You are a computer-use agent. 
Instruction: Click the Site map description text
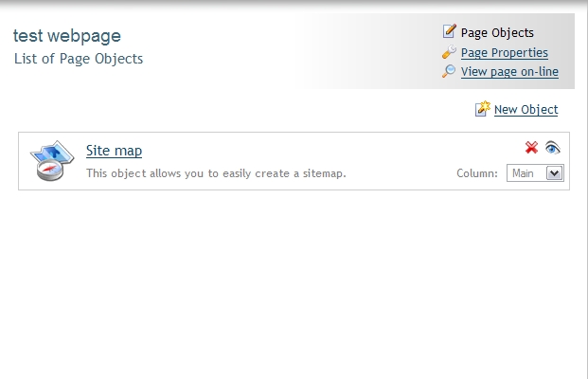pyautogui.click(x=216, y=173)
